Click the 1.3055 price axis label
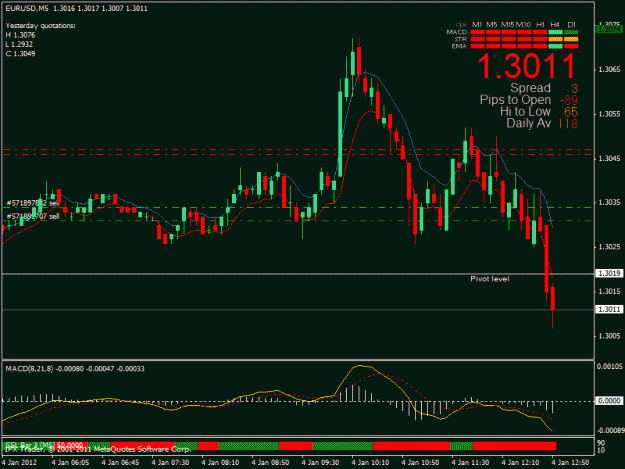Image resolution: width=625 pixels, height=469 pixels. click(609, 114)
